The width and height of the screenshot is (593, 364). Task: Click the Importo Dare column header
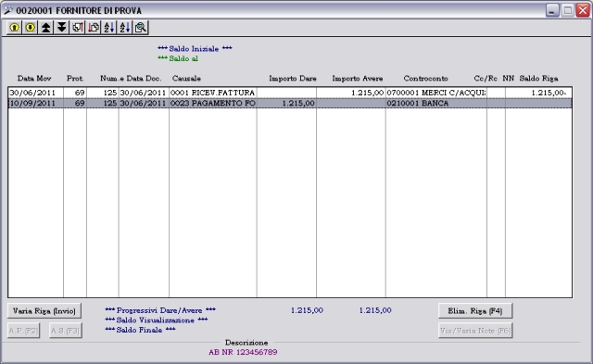click(x=293, y=78)
